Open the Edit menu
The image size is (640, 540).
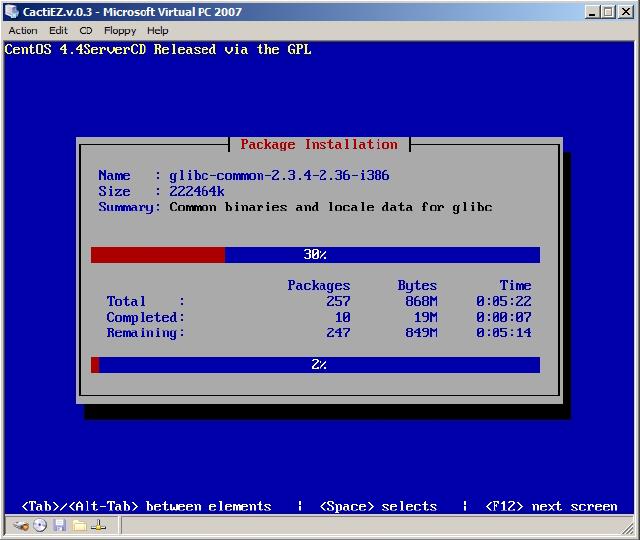[x=58, y=31]
